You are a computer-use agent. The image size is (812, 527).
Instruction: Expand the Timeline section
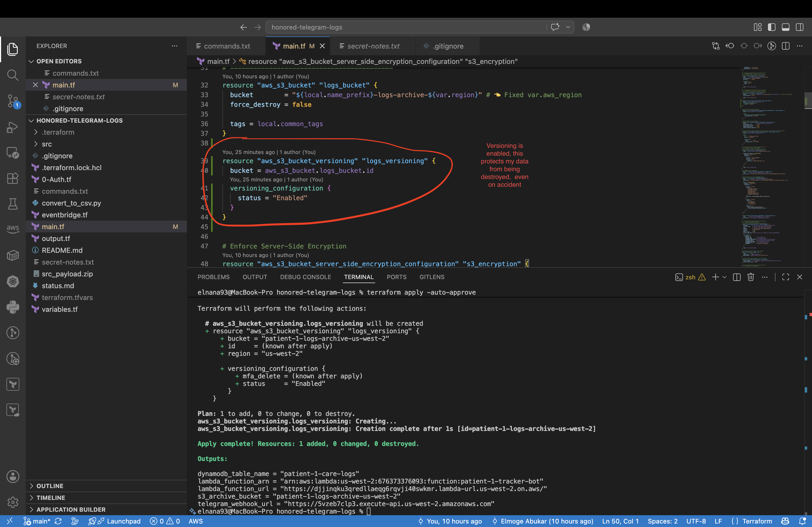[x=106, y=498]
